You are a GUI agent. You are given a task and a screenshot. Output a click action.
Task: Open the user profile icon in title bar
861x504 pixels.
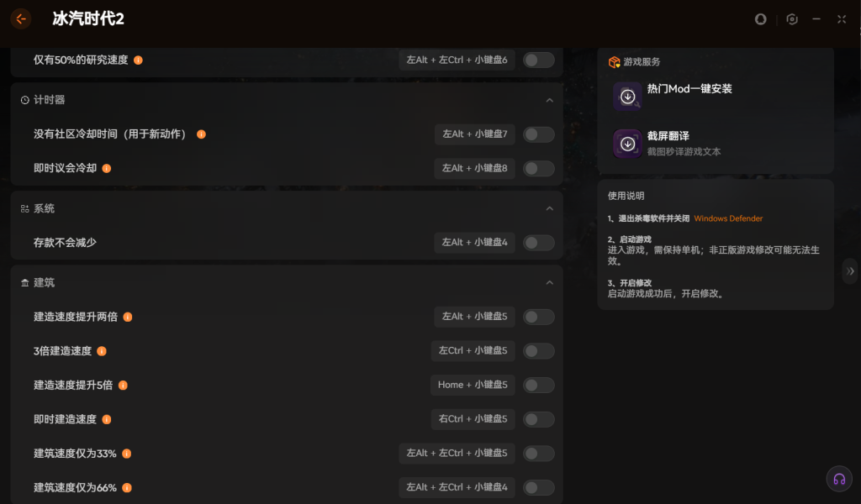click(761, 19)
